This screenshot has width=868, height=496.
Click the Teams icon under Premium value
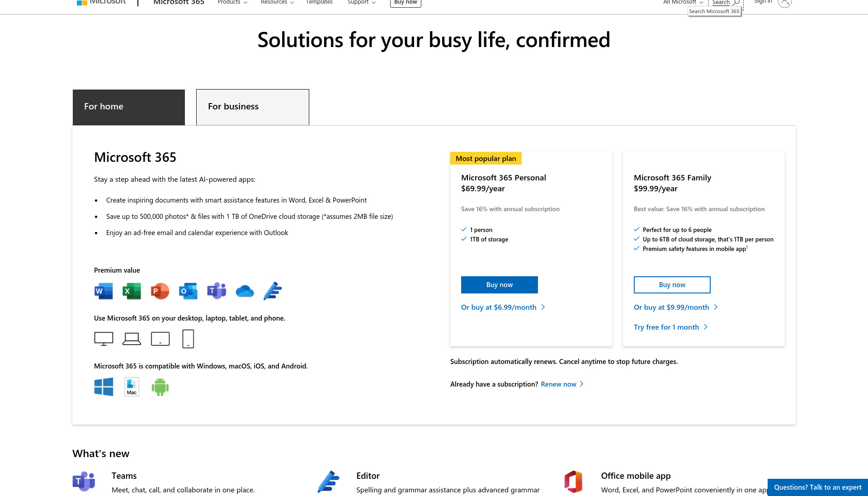click(x=217, y=291)
